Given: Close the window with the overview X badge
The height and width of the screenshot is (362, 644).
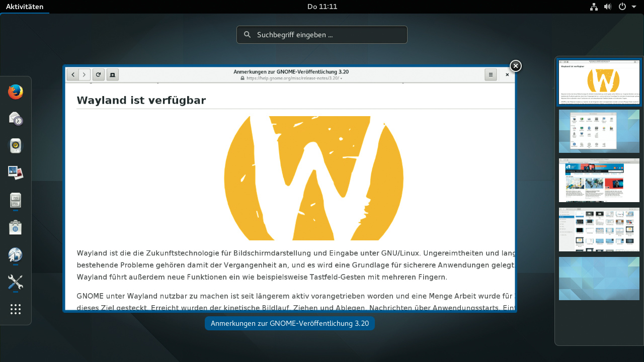Looking at the screenshot, I should click(516, 66).
